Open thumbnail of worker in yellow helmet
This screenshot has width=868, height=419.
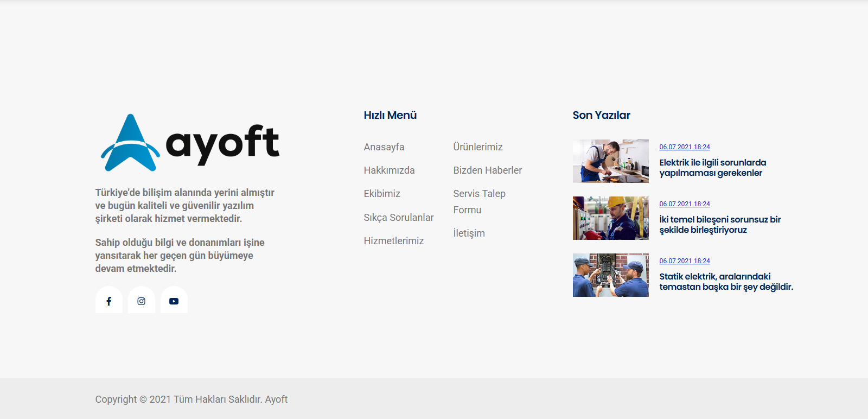click(x=611, y=218)
